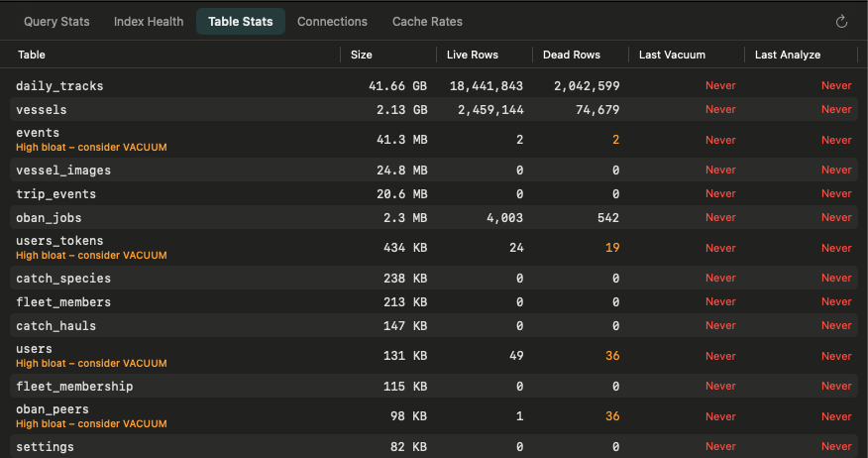Image resolution: width=868 pixels, height=458 pixels.
Task: Click the 41.3 MB size value
Action: (402, 140)
